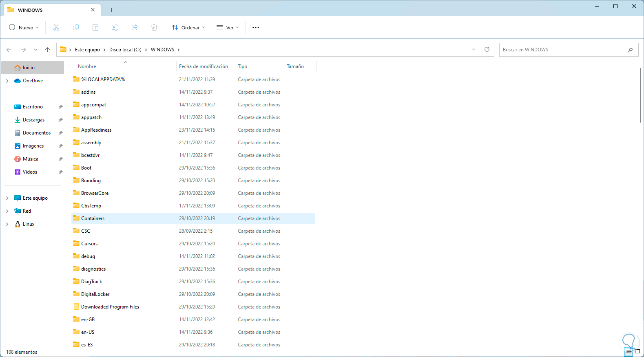Open Imágenes in quick access

(x=33, y=146)
